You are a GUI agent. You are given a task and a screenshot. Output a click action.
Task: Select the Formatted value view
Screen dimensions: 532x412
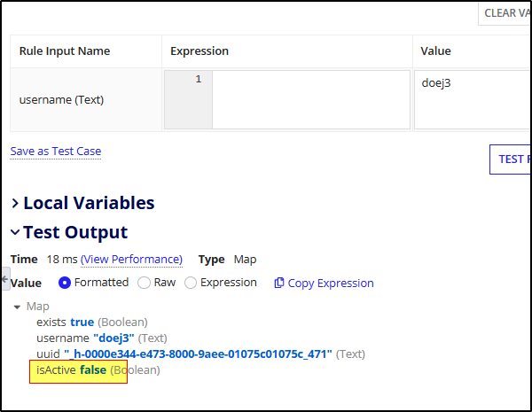pos(65,283)
